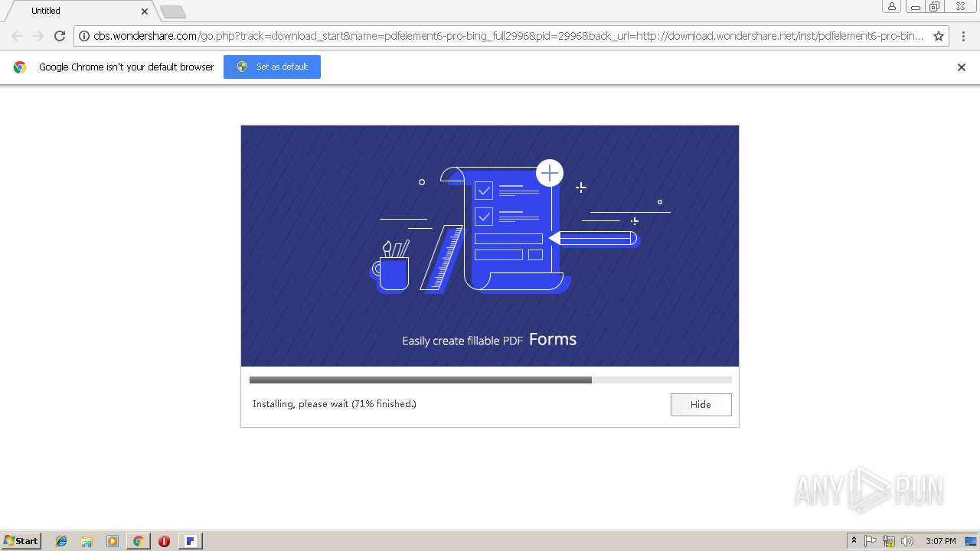Restore down the Chrome window

tap(935, 7)
